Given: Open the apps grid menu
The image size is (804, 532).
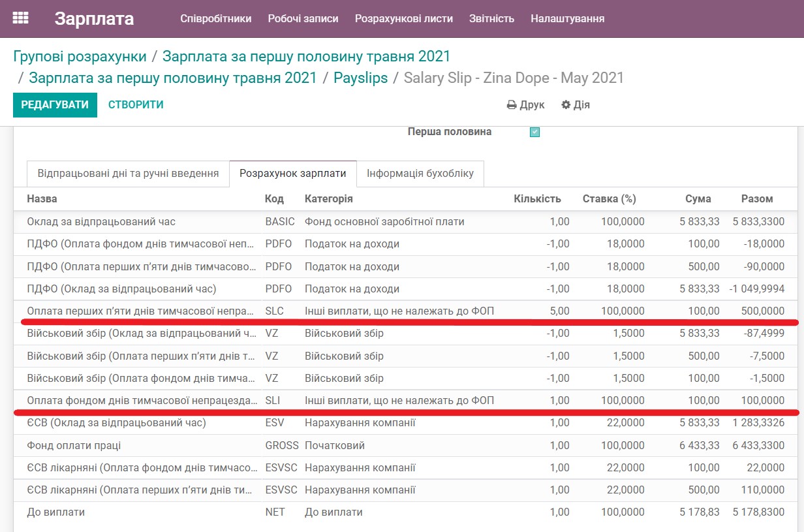Looking at the screenshot, I should point(22,18).
